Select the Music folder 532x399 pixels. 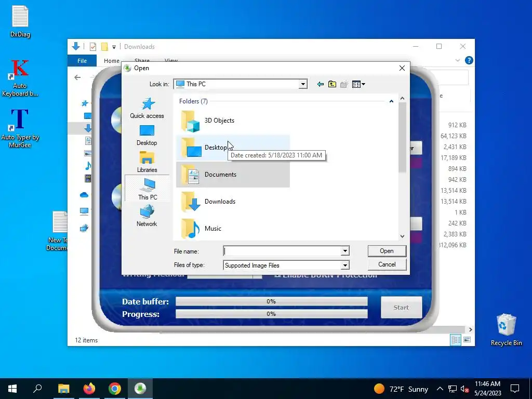[233, 229]
